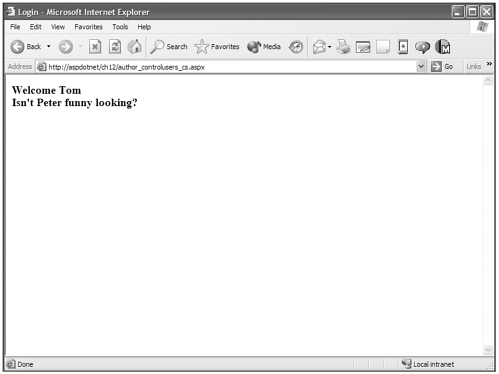Click the scroll down arrow
499x374 pixels.
(x=488, y=350)
